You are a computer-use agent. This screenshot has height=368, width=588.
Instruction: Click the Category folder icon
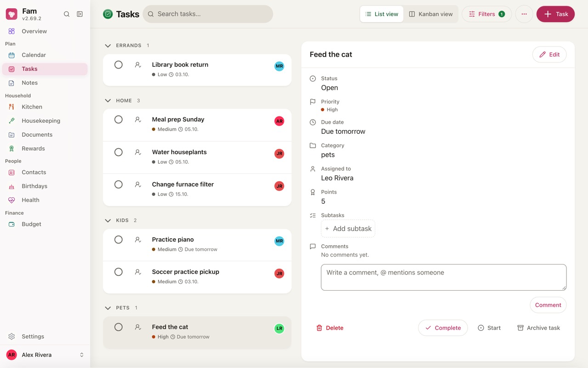313,145
